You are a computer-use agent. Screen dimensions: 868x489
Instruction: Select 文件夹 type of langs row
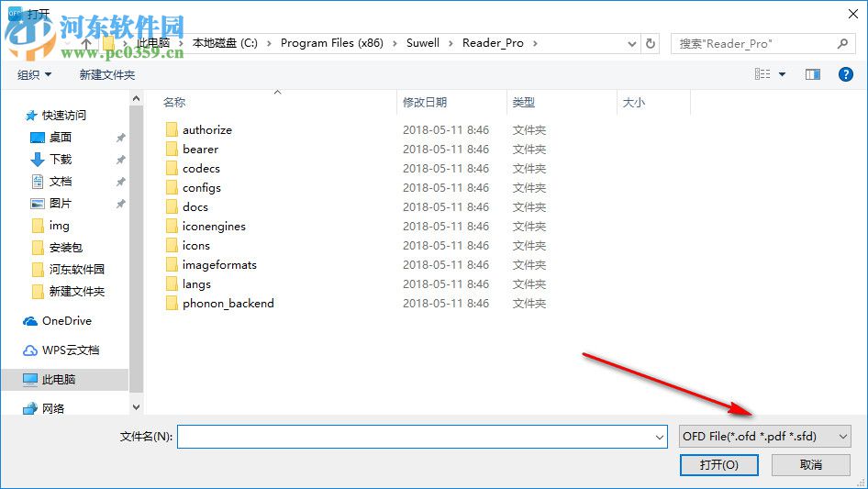[x=529, y=284]
